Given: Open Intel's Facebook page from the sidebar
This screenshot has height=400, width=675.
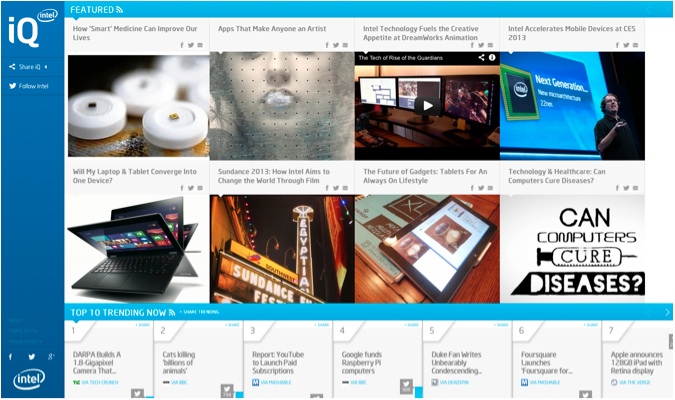Looking at the screenshot, I should tap(12, 356).
